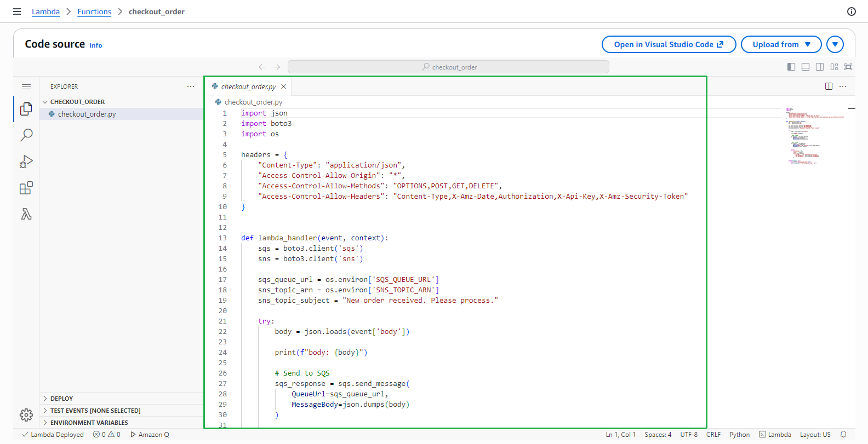868x444 pixels.
Task: Expand the ENVIRONMENT VARIABLES section
Action: tap(121, 423)
